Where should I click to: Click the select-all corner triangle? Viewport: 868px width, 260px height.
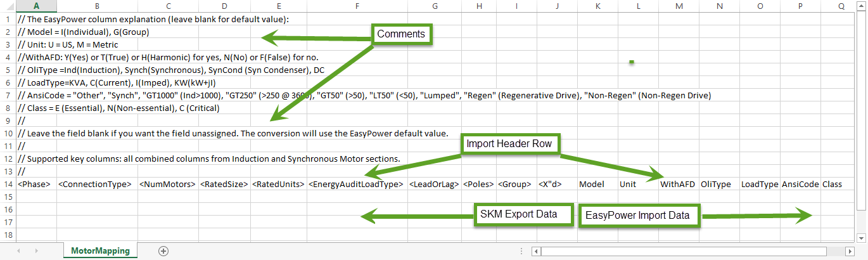click(x=8, y=6)
